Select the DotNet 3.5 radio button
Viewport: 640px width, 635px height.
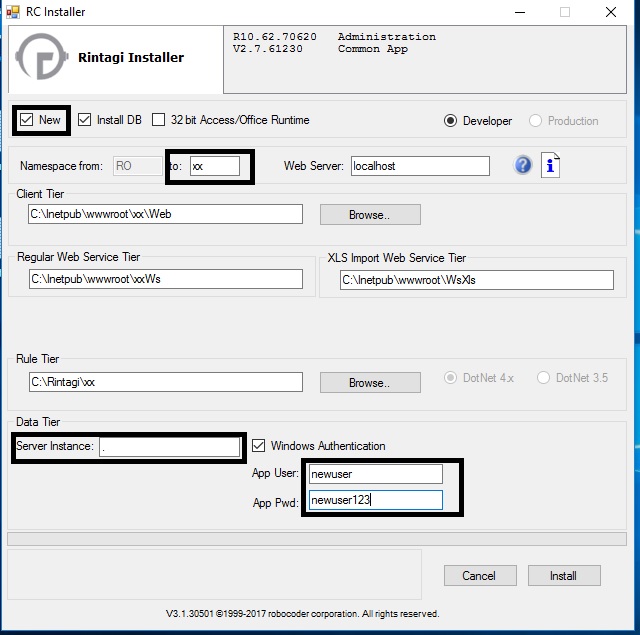(x=543, y=377)
